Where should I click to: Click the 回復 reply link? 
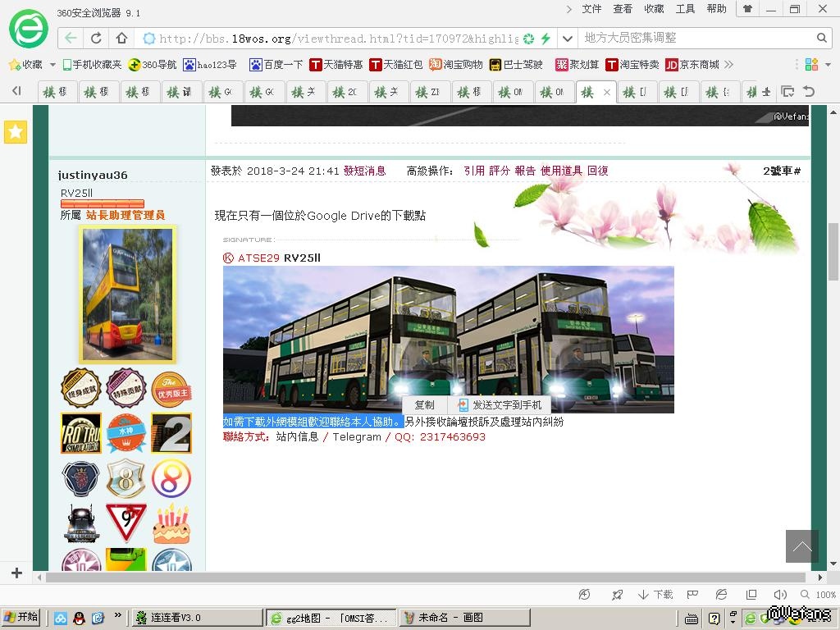597,171
